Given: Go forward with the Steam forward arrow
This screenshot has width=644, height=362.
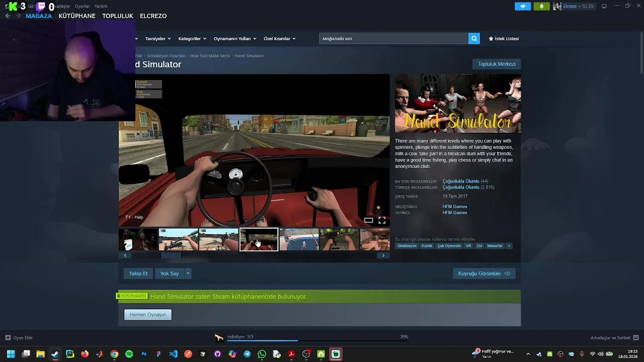Looking at the screenshot, I should tap(18, 16).
